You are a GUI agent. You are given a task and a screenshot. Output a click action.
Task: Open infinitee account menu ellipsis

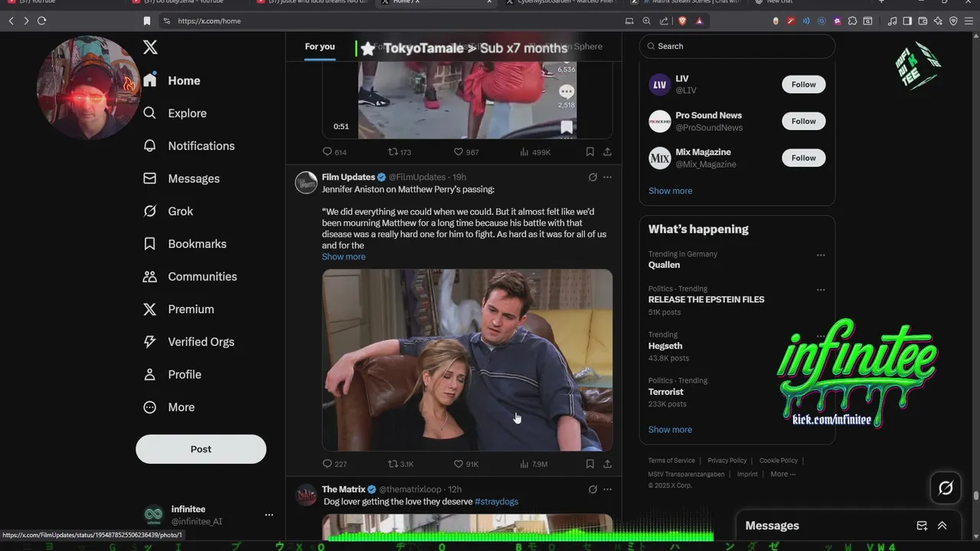[x=269, y=515]
